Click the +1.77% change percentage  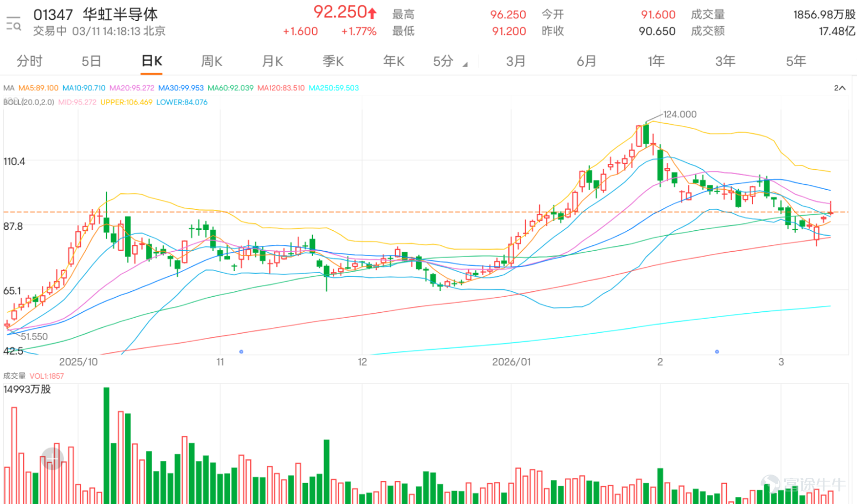click(x=359, y=32)
